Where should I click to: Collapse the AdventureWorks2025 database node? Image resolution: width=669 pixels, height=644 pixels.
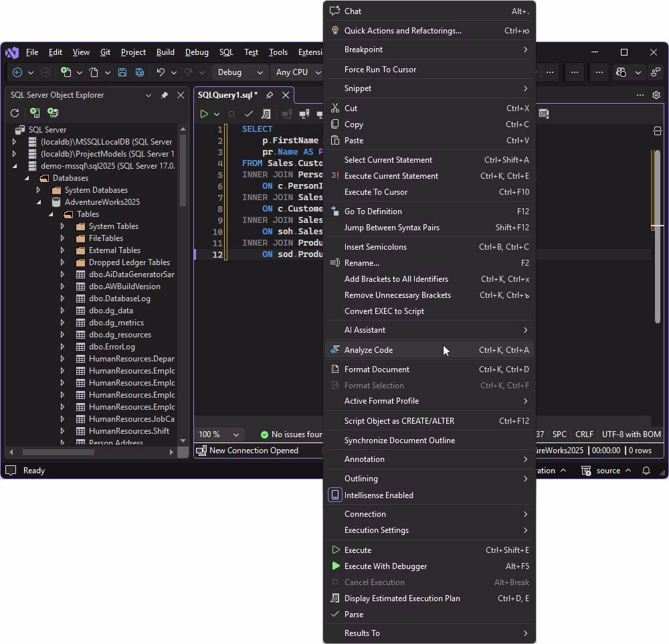pos(39,202)
